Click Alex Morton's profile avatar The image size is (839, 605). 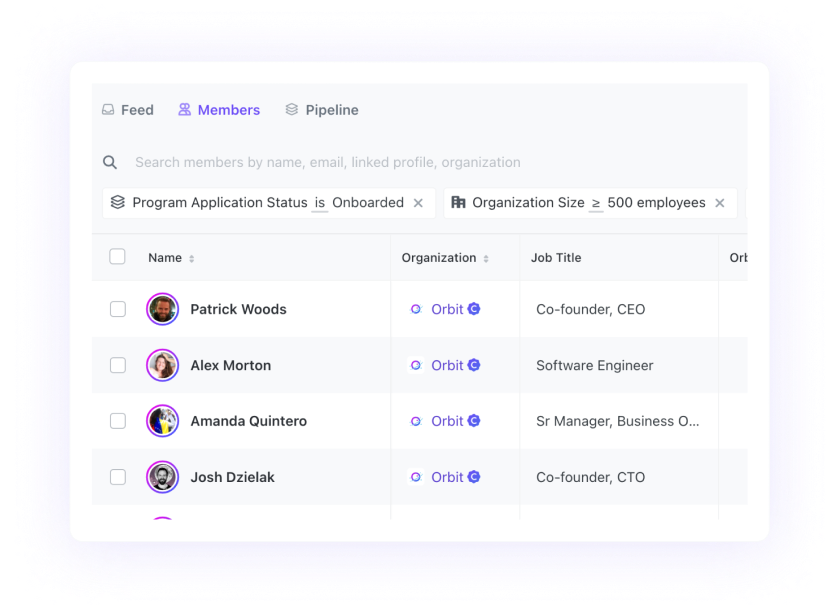tap(162, 365)
